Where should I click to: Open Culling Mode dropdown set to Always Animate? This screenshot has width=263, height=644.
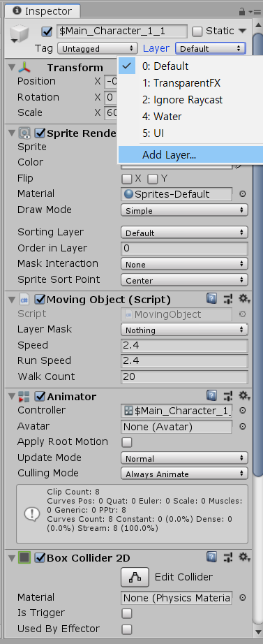pos(184,474)
